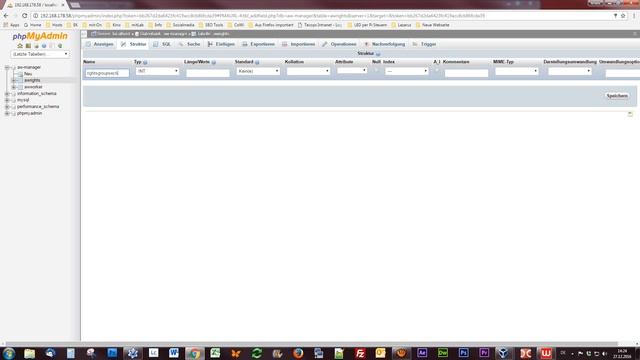Open the Index dropdown
The width and height of the screenshot is (640, 360).
pyautogui.click(x=407, y=71)
